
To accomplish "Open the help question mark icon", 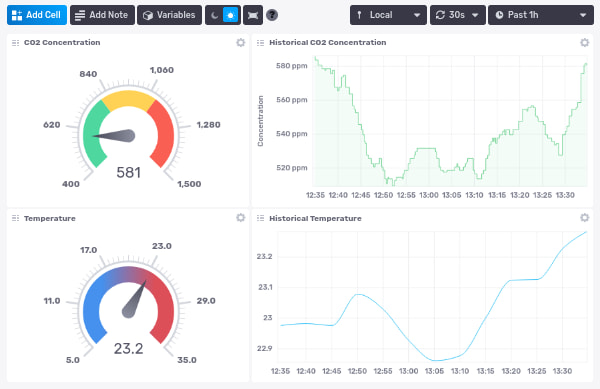I will pos(272,15).
